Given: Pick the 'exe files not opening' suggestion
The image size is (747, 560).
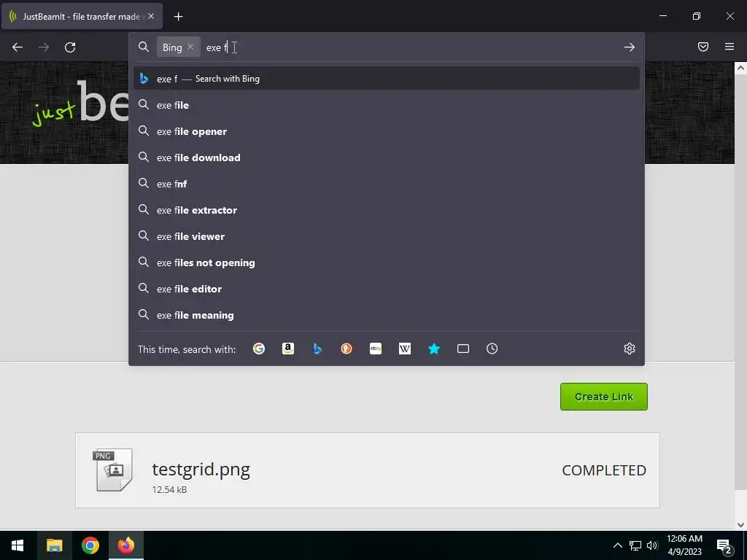Looking at the screenshot, I should (x=387, y=262).
